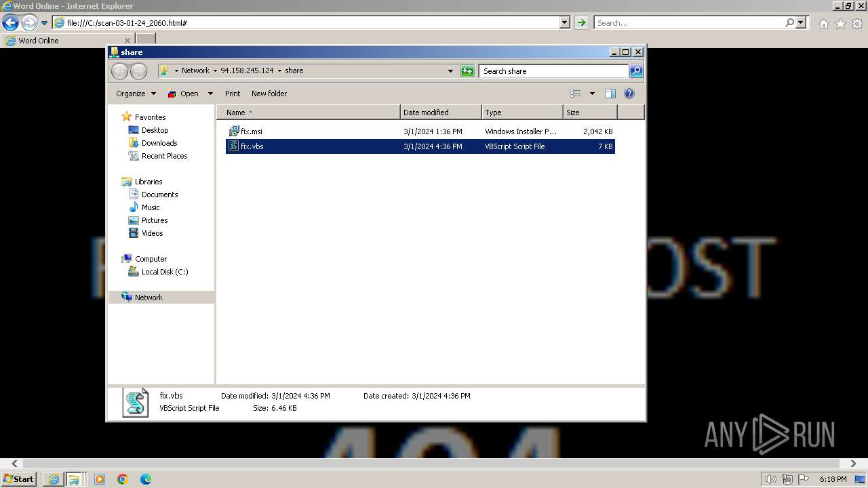The image size is (868, 488).
Task: Click the Open toolbar button
Action: (x=183, y=94)
